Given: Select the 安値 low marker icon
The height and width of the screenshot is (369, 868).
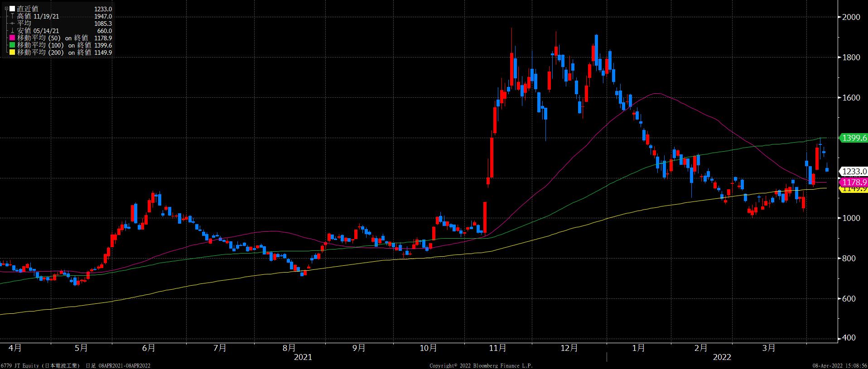Looking at the screenshot, I should point(12,31).
